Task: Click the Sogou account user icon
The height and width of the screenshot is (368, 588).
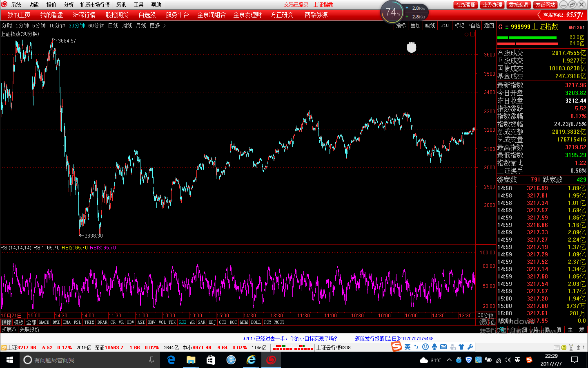Action: (x=452, y=347)
